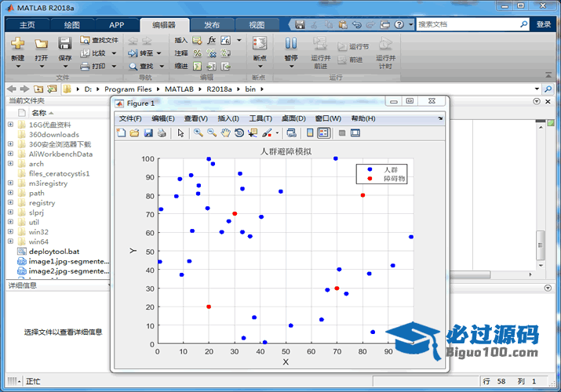This screenshot has width=561, height=392.
Task: Expand the arch folder
Action: 10,163
